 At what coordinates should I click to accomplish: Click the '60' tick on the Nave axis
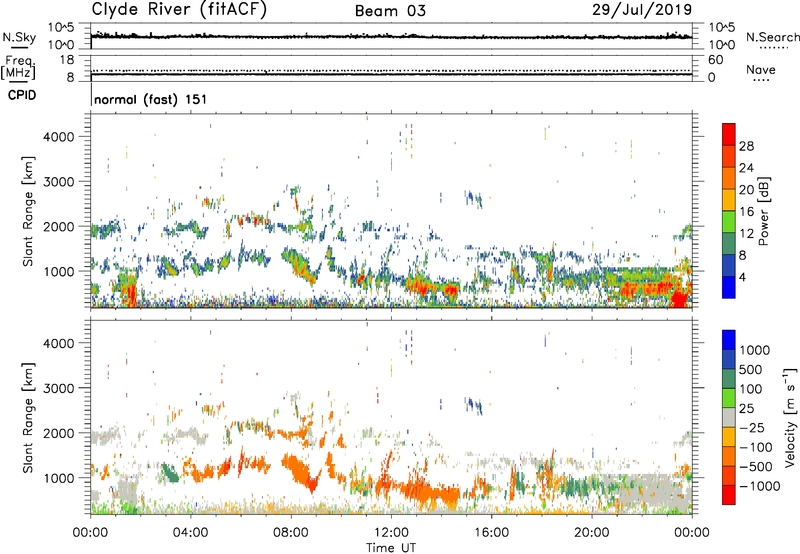[715, 60]
